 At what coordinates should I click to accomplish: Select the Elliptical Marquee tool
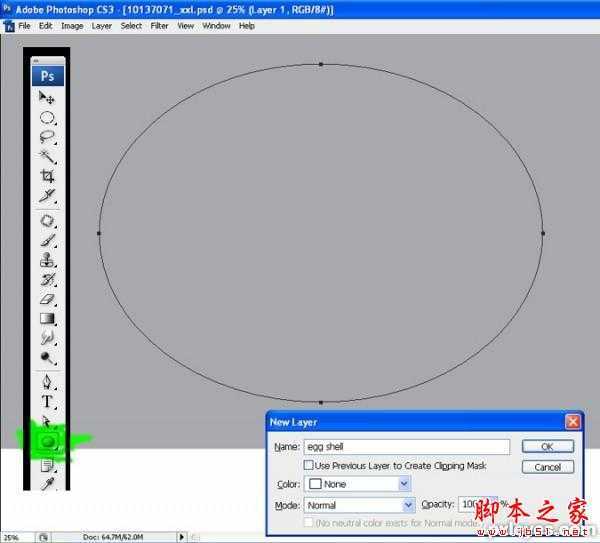[47, 118]
